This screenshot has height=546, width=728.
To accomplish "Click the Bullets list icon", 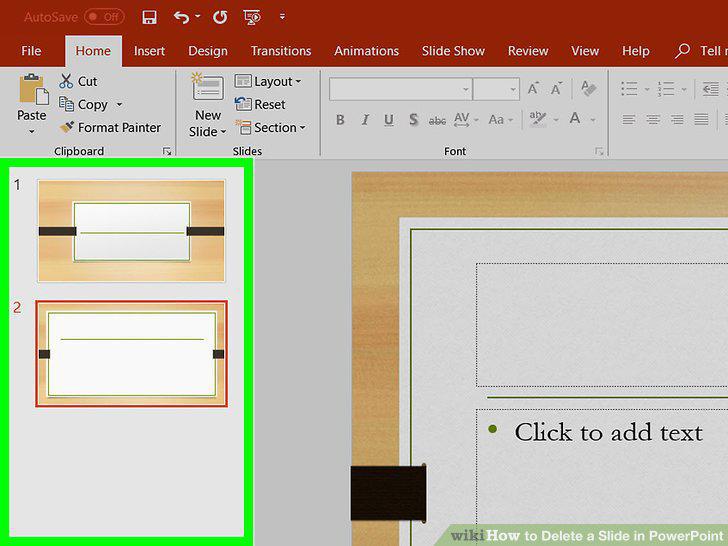I will pos(629,88).
